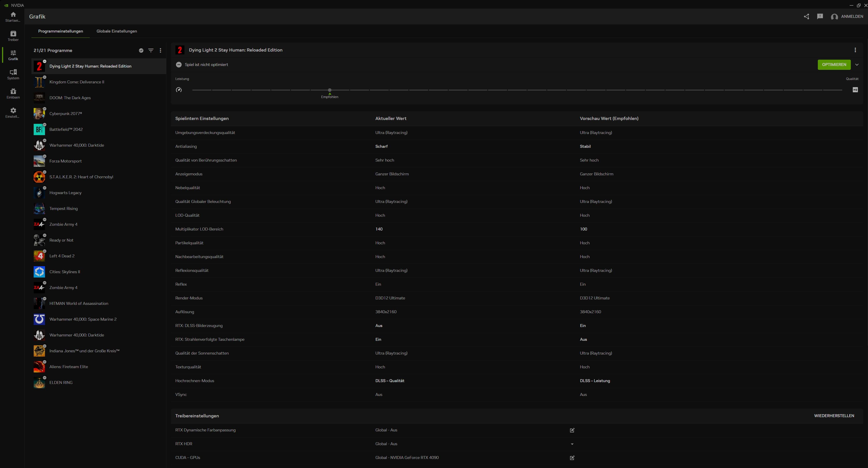Click the HQ quality icon on slider

pyautogui.click(x=855, y=90)
